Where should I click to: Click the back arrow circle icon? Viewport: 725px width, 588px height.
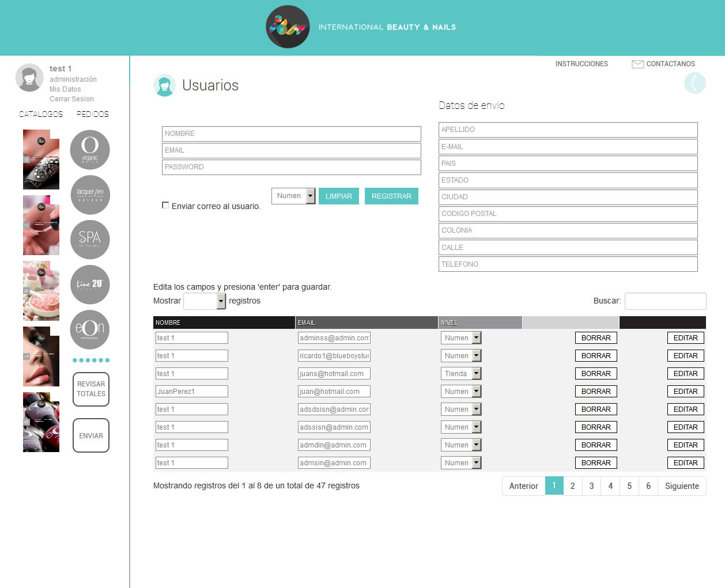click(694, 84)
